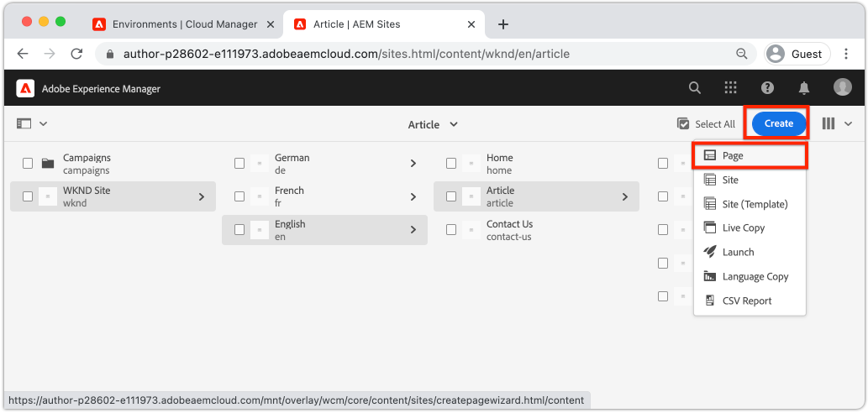Reload the page with the browser refresh icon
The height and width of the screenshot is (413, 868).
coord(76,54)
